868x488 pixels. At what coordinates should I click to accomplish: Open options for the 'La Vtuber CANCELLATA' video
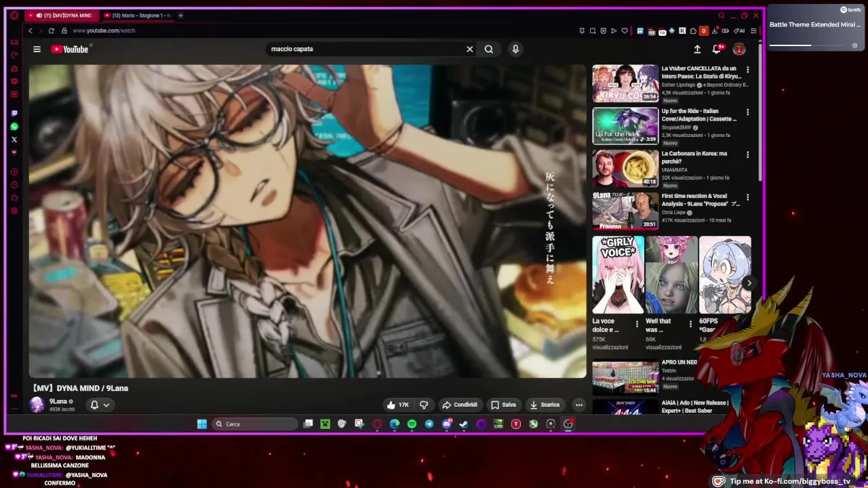748,69
